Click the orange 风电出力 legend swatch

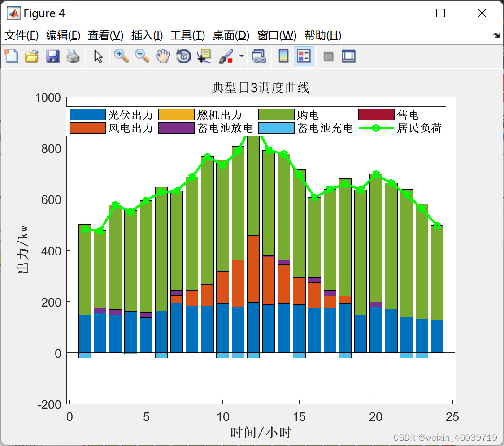[87, 128]
